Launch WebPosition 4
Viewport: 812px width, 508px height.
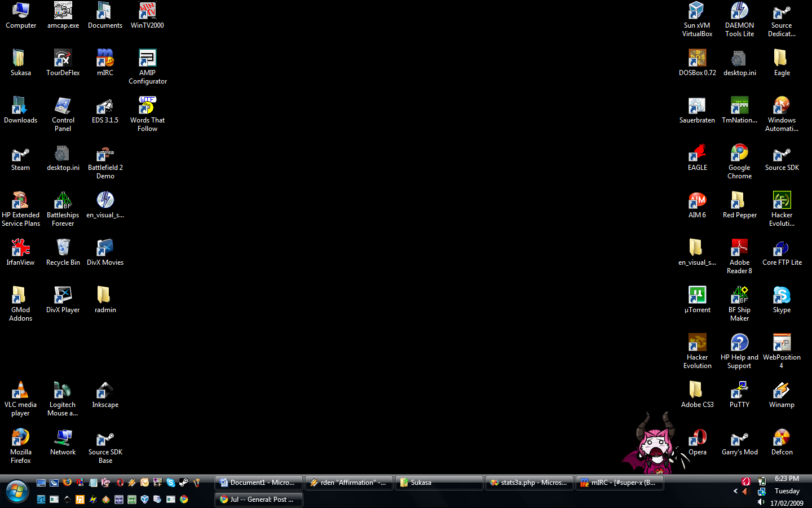coord(782,351)
